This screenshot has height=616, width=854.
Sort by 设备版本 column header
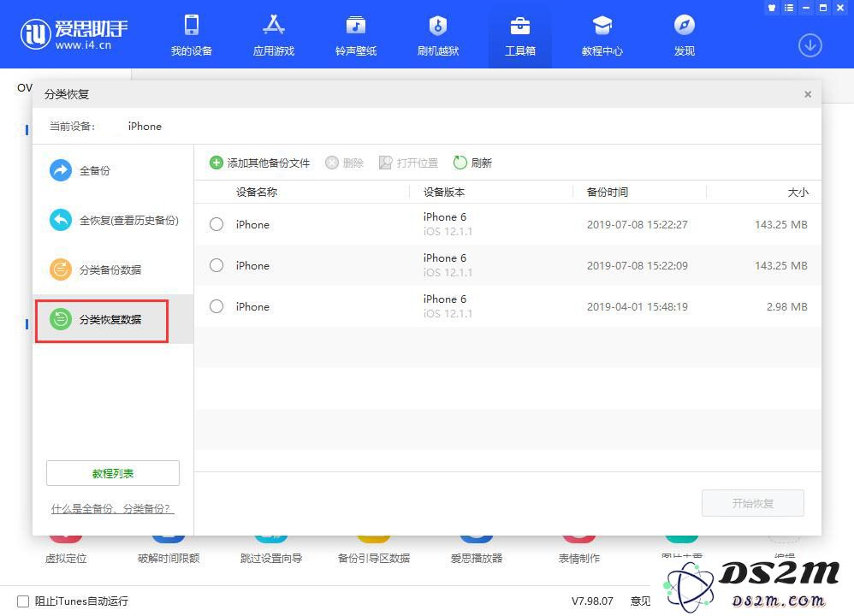click(444, 192)
